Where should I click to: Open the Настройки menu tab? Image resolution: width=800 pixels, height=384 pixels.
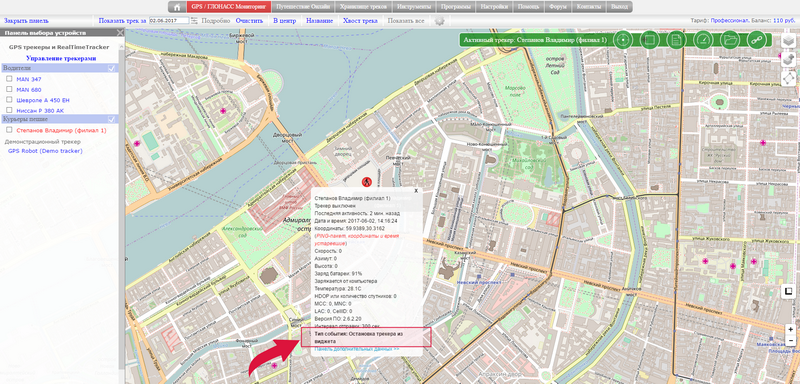click(x=494, y=7)
